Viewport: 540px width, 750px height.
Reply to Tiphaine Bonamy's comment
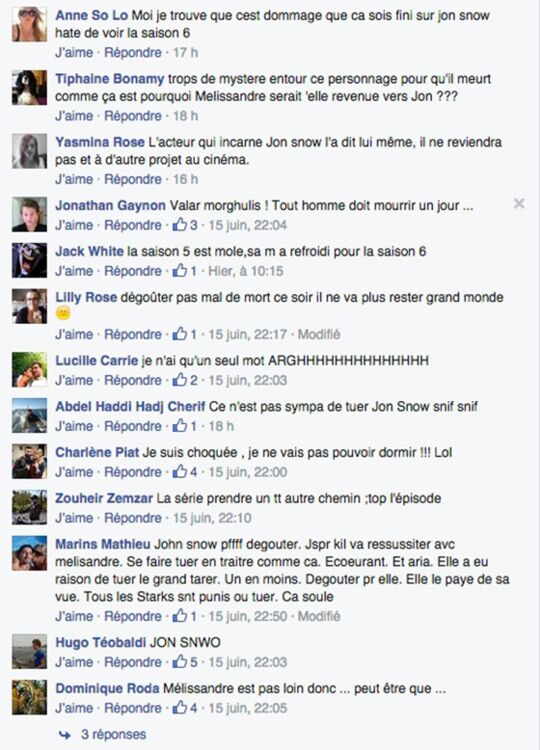coord(133,116)
